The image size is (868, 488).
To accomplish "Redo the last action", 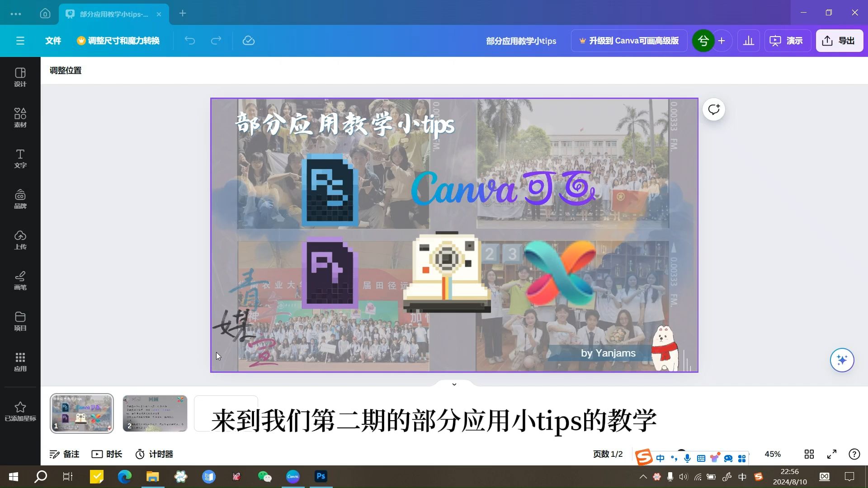I will pyautogui.click(x=216, y=41).
